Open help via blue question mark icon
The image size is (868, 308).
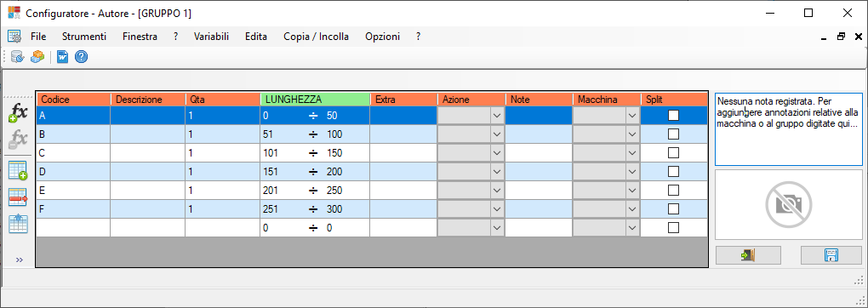82,56
